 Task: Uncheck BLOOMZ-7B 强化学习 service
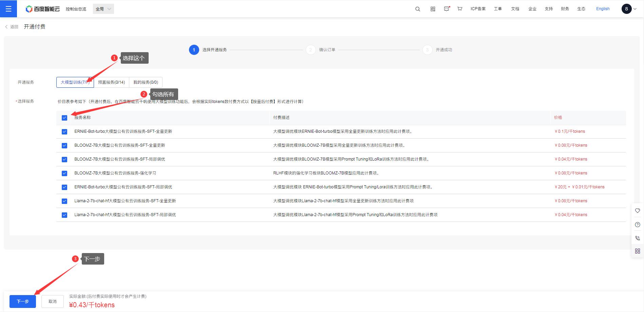tap(64, 173)
